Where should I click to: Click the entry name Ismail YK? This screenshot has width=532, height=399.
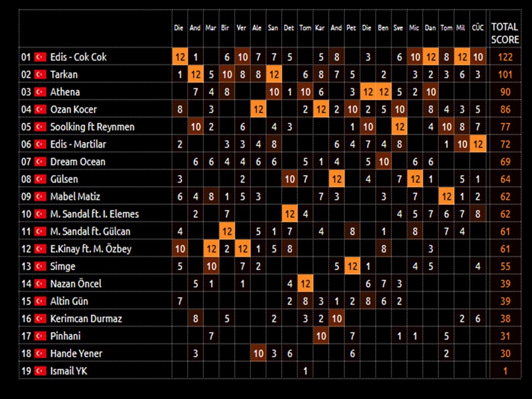(x=69, y=371)
